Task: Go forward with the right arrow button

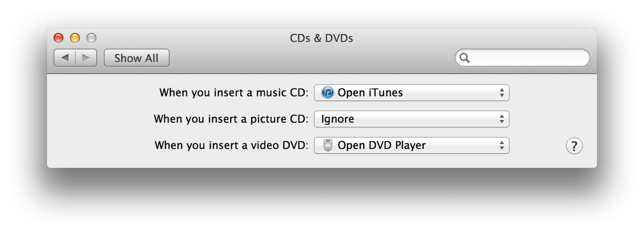Action: click(x=86, y=58)
